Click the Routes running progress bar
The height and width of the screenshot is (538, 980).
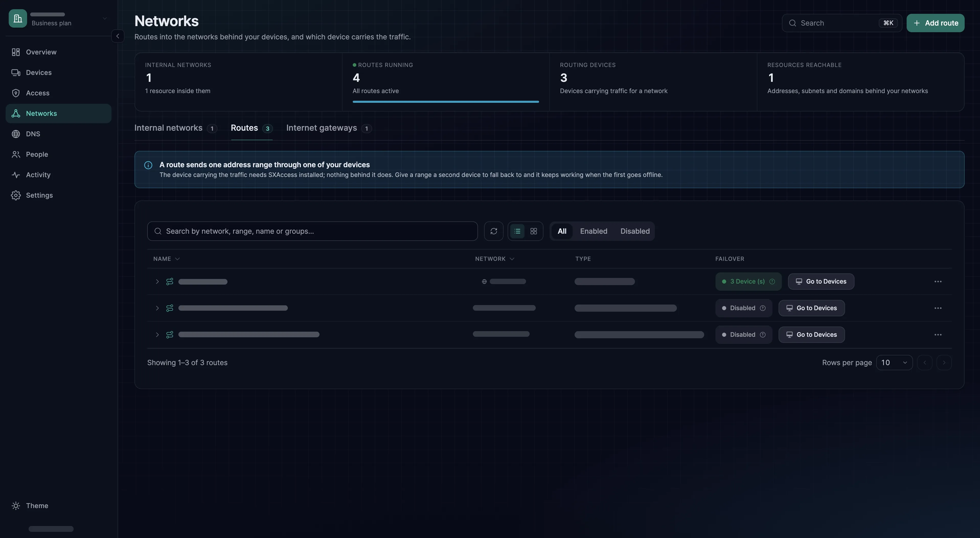(446, 102)
